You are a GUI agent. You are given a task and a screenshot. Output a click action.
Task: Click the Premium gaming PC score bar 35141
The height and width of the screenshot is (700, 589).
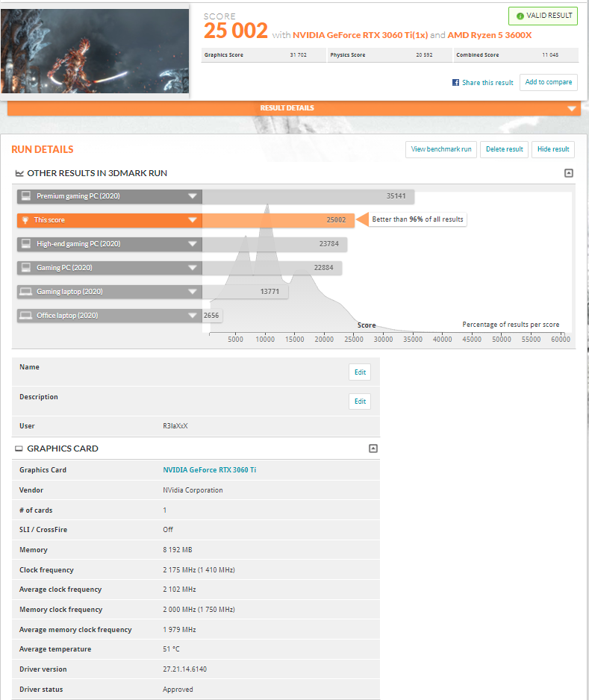308,196
